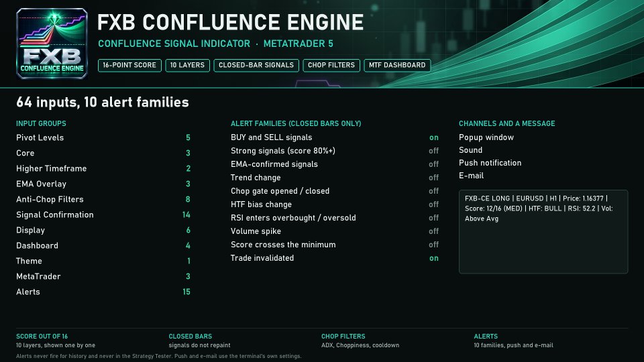Toggle Score crosses the minimum 'off' status
644x362 pixels.
tap(434, 245)
